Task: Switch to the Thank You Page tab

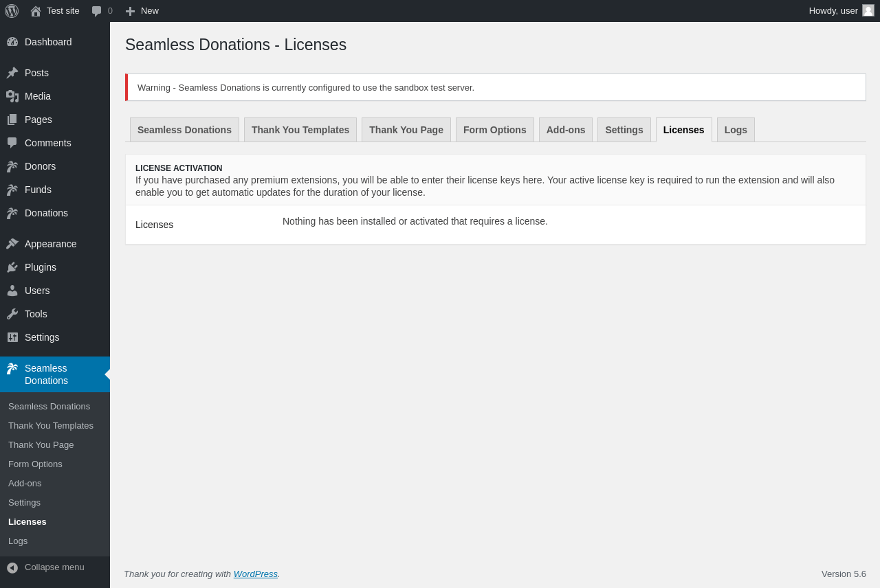Action: click(x=406, y=130)
